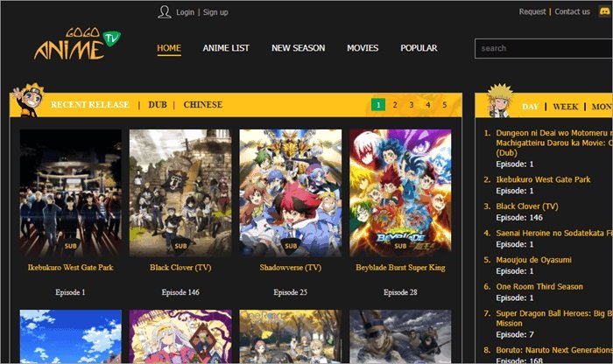Switch to the Chinese tab

coord(202,105)
